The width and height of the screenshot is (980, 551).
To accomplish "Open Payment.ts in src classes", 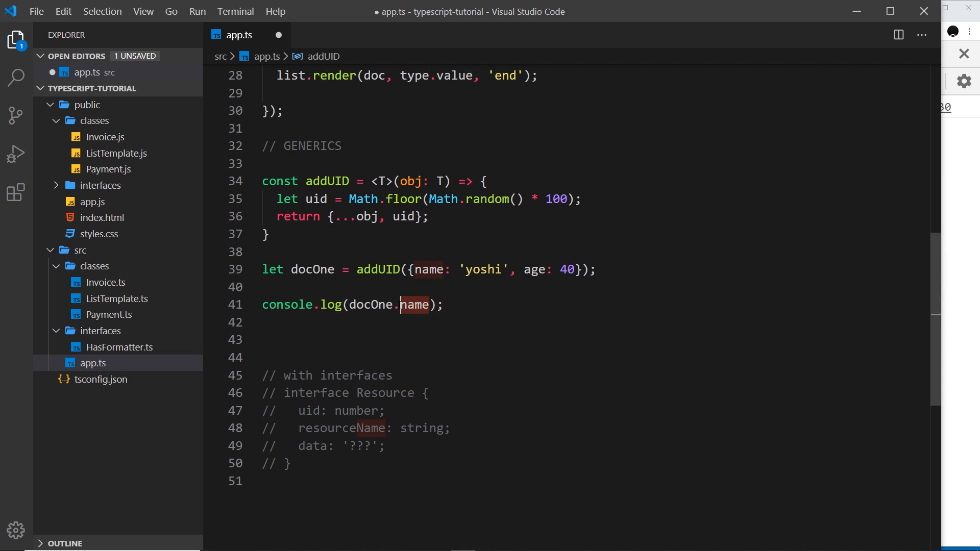I will [109, 314].
